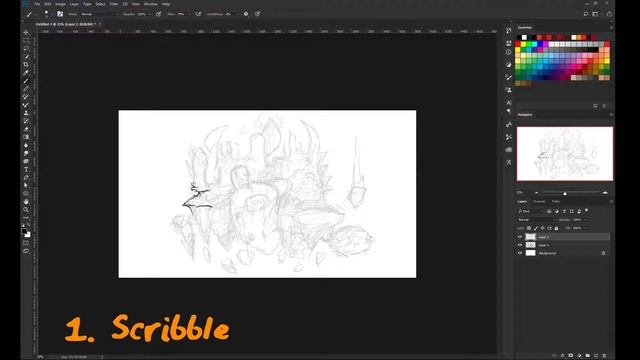
Task: Zoom out with Navigator small mountains button
Action: point(536,193)
